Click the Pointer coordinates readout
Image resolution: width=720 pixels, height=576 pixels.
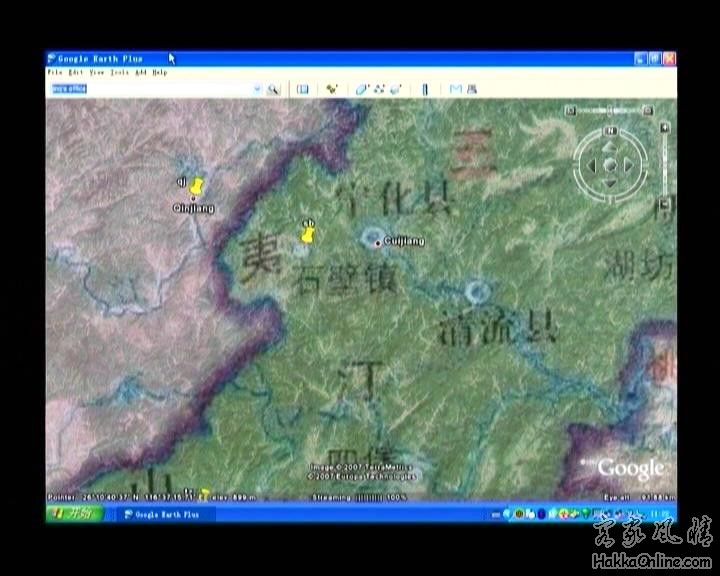tap(152, 497)
